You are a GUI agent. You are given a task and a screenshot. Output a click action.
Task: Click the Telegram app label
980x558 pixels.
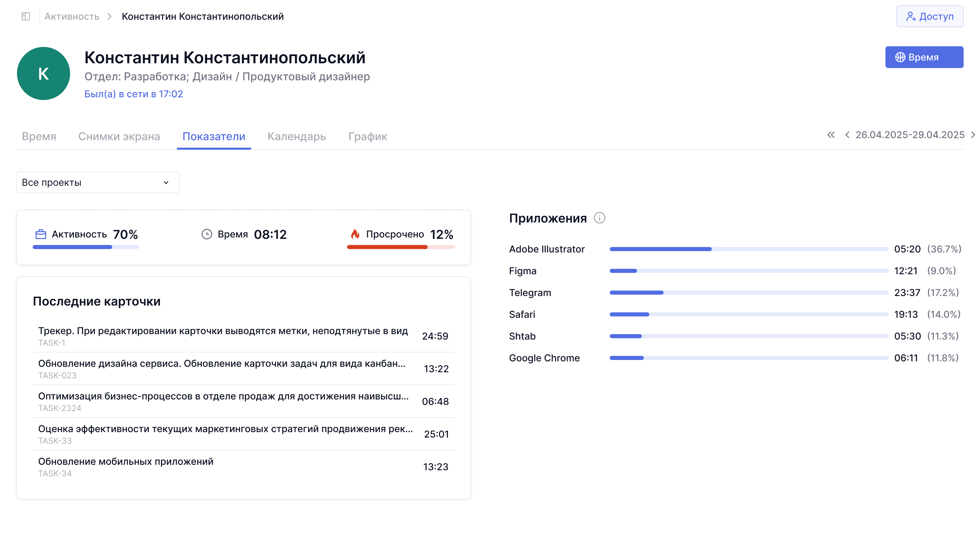pyautogui.click(x=530, y=293)
